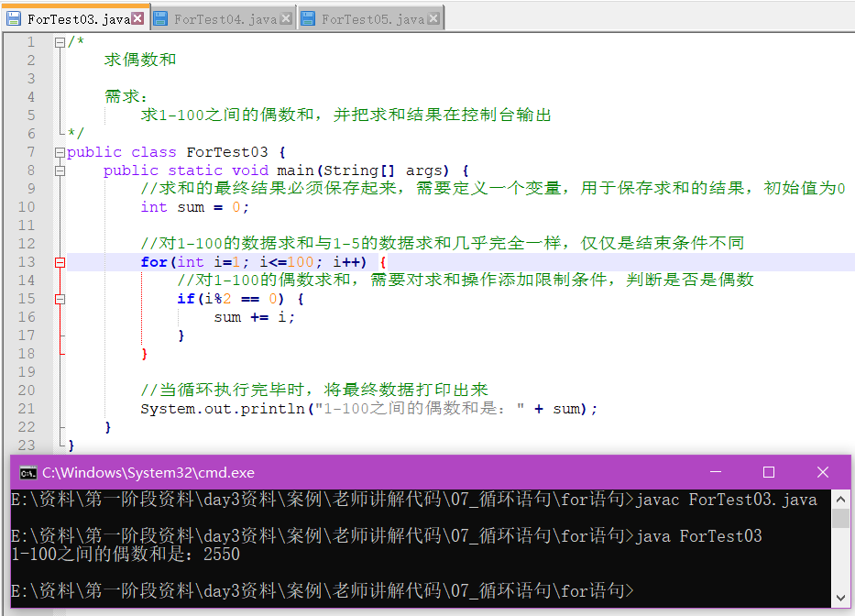The width and height of the screenshot is (855, 616).
Task: Click the output value 2550 in cmd
Action: pos(222,555)
